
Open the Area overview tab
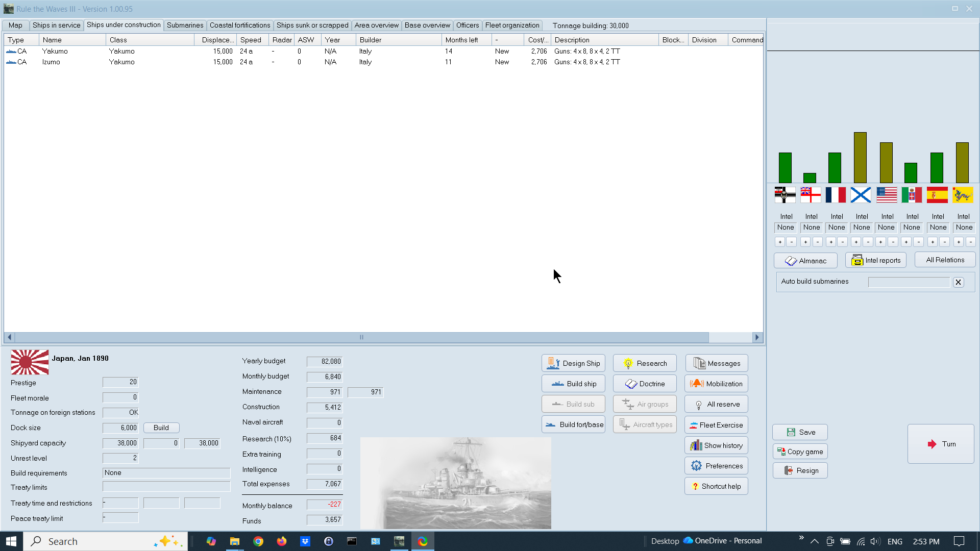point(377,25)
